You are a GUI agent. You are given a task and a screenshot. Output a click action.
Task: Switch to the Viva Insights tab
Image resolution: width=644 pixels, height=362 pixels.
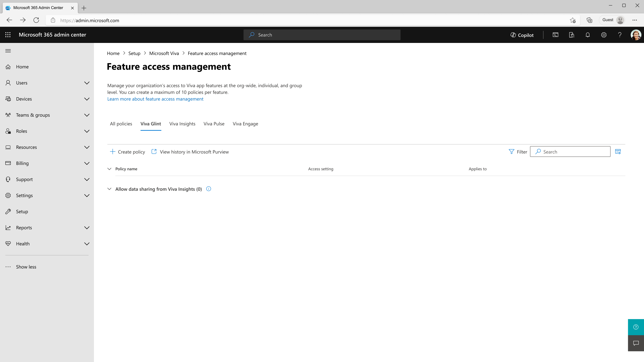point(182,124)
